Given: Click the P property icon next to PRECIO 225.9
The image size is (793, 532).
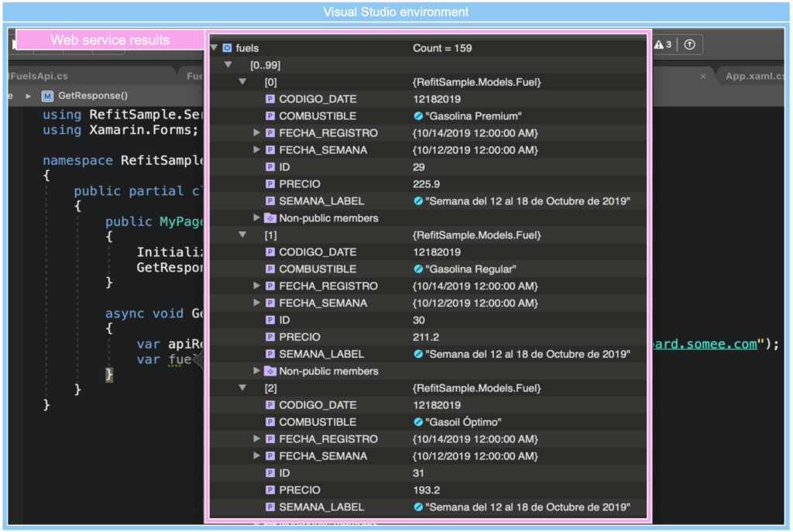Looking at the screenshot, I should pyautogui.click(x=271, y=184).
